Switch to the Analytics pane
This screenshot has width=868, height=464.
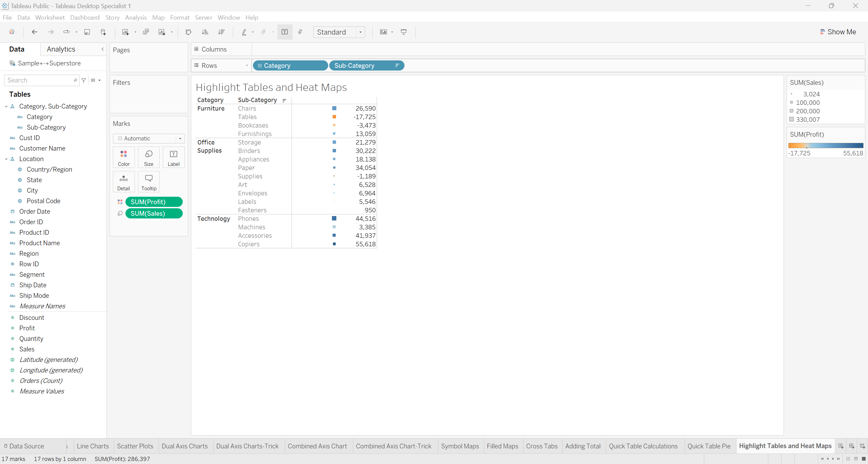click(61, 49)
